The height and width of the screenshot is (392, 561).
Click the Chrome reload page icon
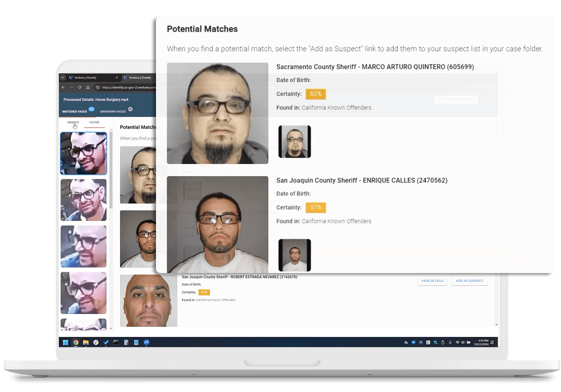click(80, 87)
